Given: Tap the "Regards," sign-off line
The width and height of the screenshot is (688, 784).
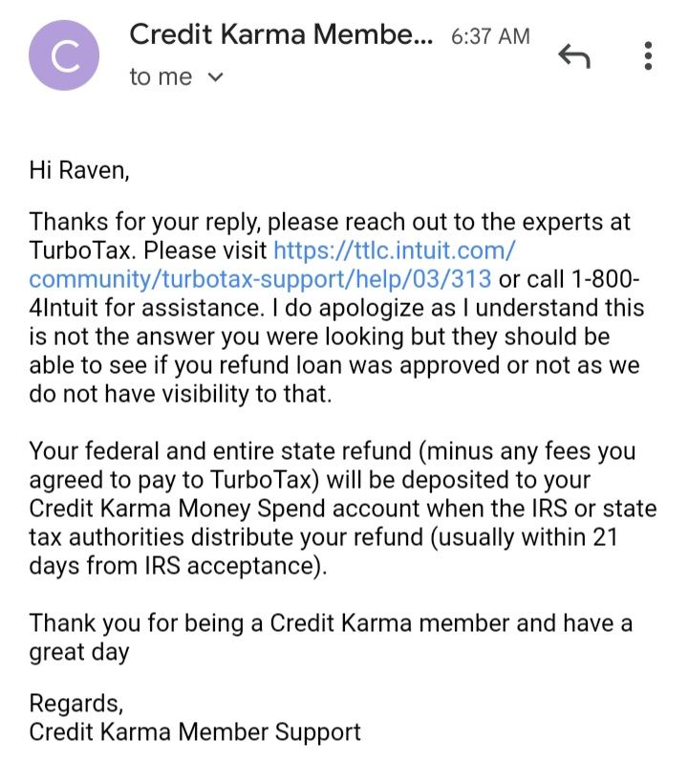Looking at the screenshot, I should 75,704.
